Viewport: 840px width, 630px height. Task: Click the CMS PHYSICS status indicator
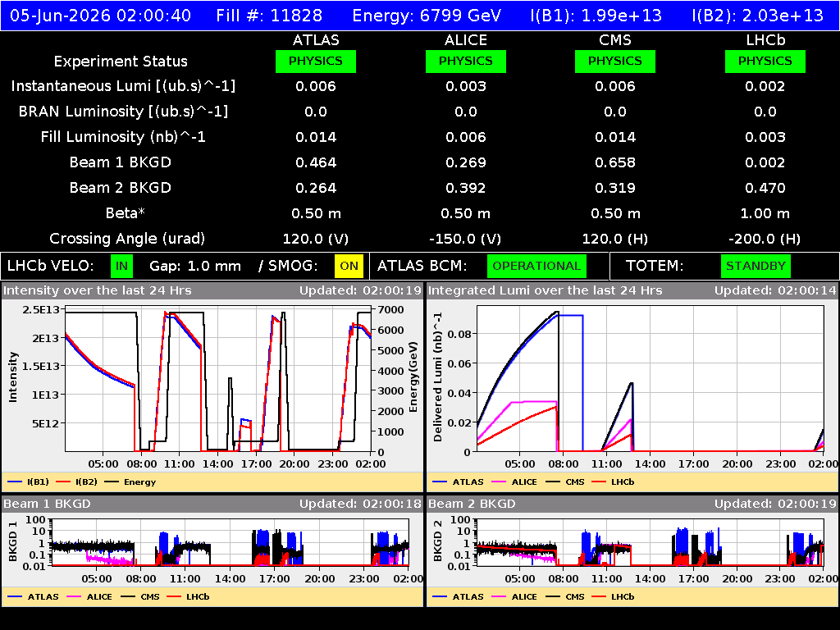click(x=615, y=61)
